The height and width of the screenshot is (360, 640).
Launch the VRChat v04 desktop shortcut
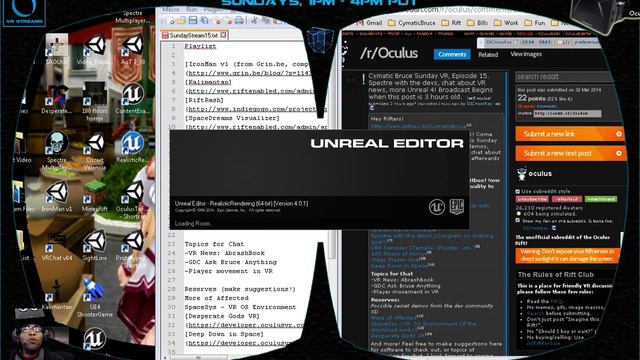(x=57, y=246)
